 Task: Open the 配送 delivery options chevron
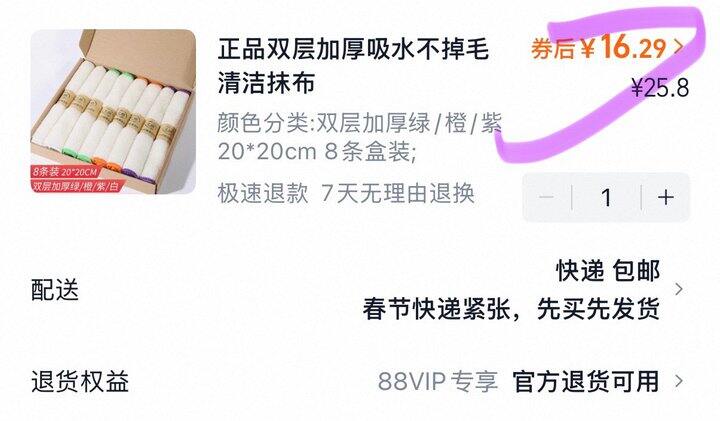coord(679,289)
